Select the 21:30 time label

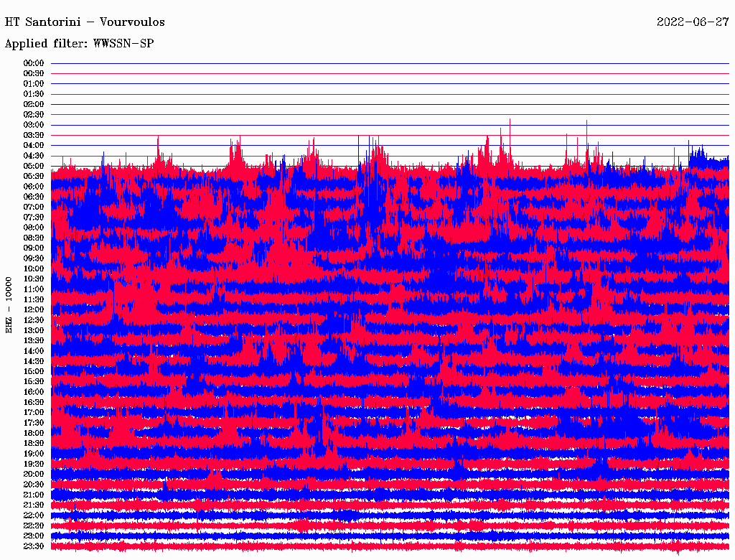[x=34, y=505]
